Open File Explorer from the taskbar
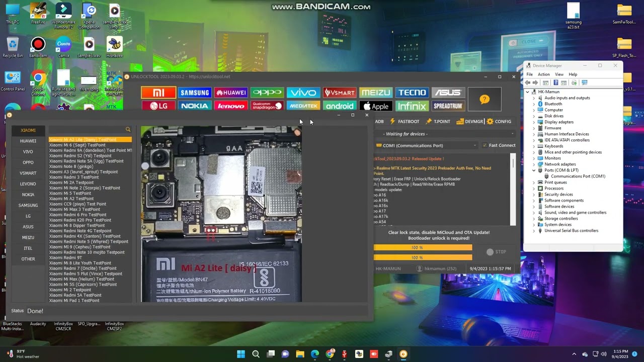This screenshot has height=362, width=644. (300, 354)
